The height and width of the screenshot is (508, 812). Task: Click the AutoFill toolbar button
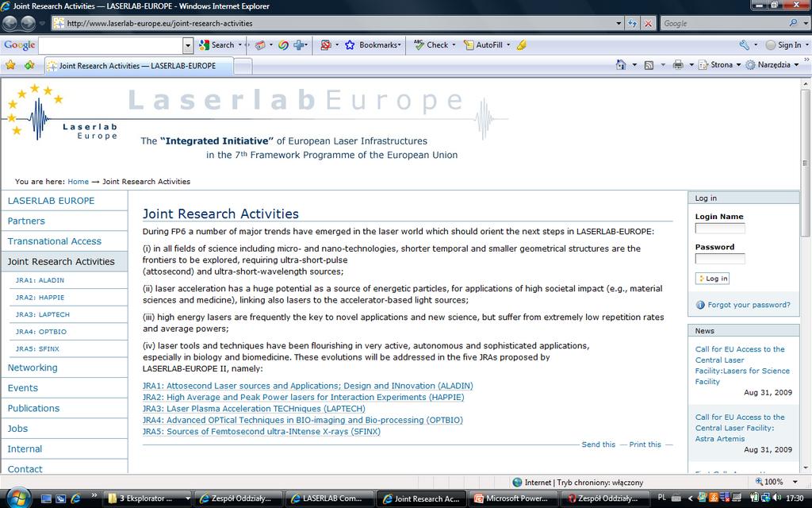tap(483, 45)
